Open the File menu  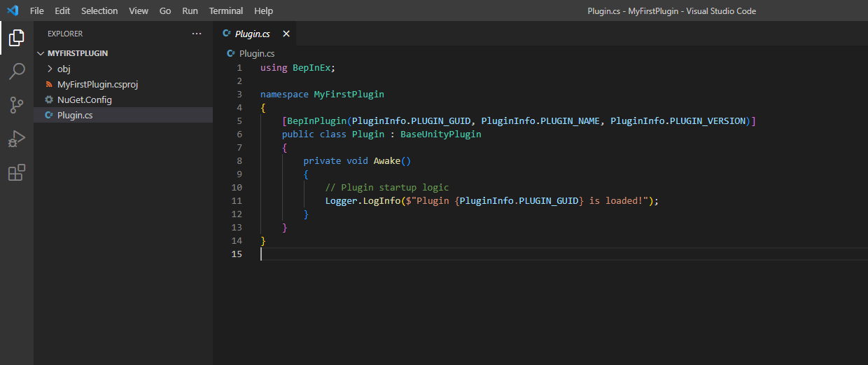coord(37,11)
